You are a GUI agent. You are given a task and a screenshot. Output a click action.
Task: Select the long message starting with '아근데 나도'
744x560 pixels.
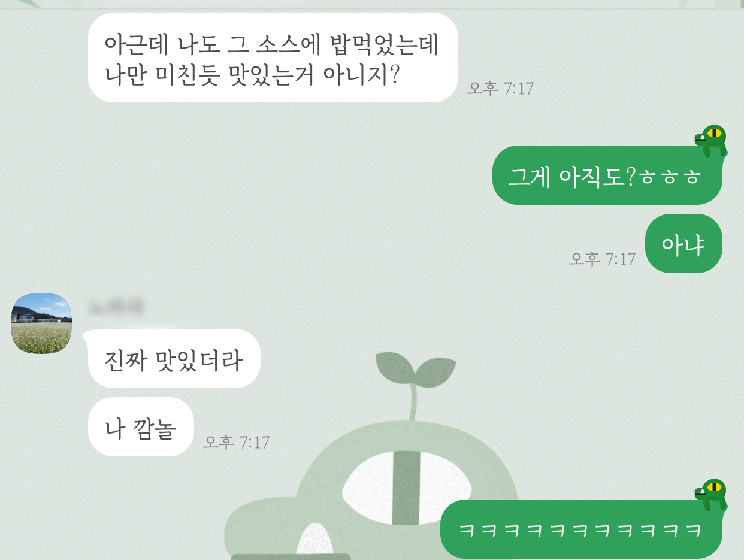pyautogui.click(x=273, y=57)
